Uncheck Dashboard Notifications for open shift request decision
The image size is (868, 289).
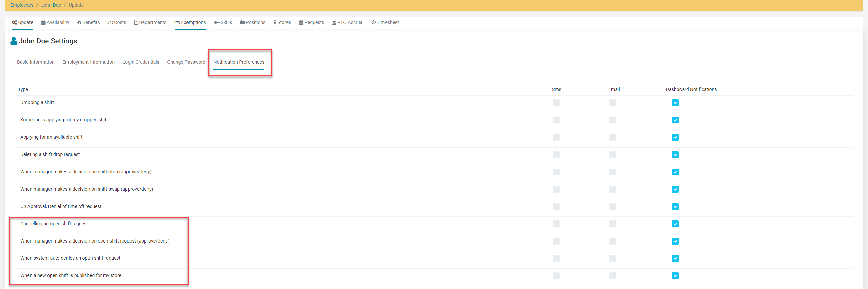pyautogui.click(x=675, y=241)
